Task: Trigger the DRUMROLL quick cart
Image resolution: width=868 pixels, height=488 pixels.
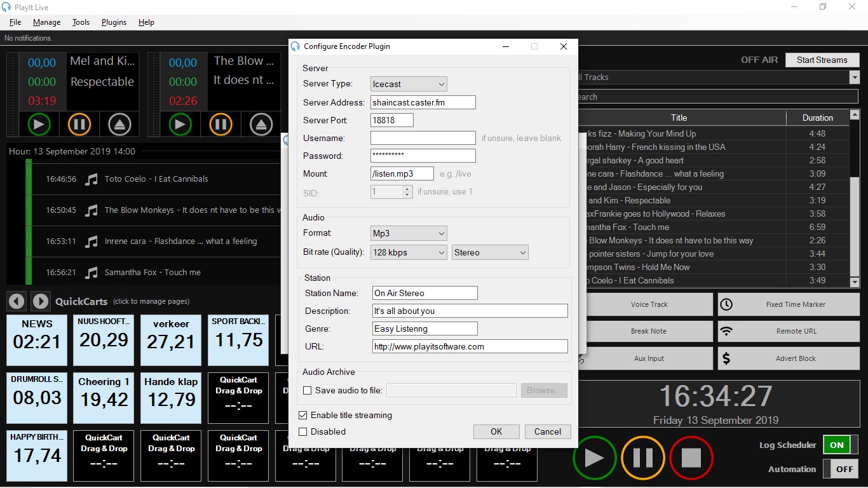Action: [x=37, y=398]
